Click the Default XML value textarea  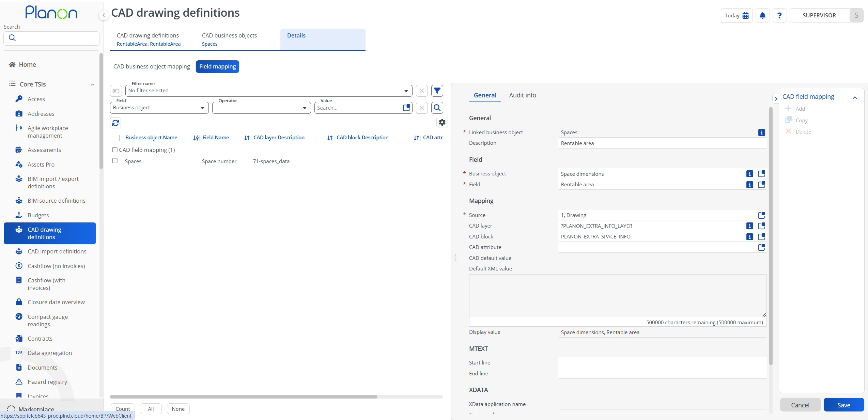coord(617,296)
